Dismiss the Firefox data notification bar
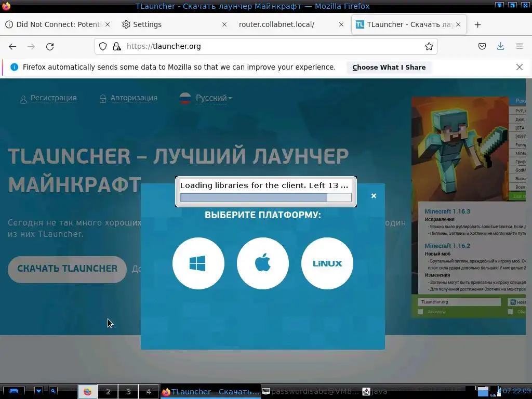532x399 pixels. point(519,67)
